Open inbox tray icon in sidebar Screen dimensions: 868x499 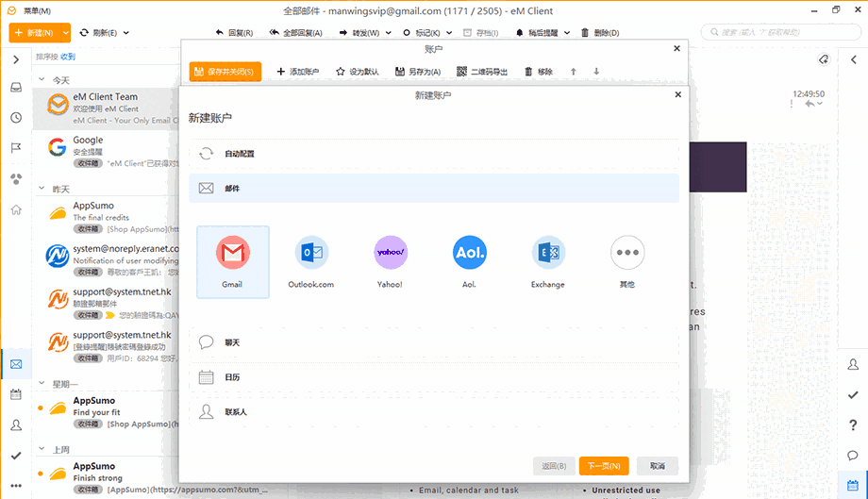(x=16, y=88)
